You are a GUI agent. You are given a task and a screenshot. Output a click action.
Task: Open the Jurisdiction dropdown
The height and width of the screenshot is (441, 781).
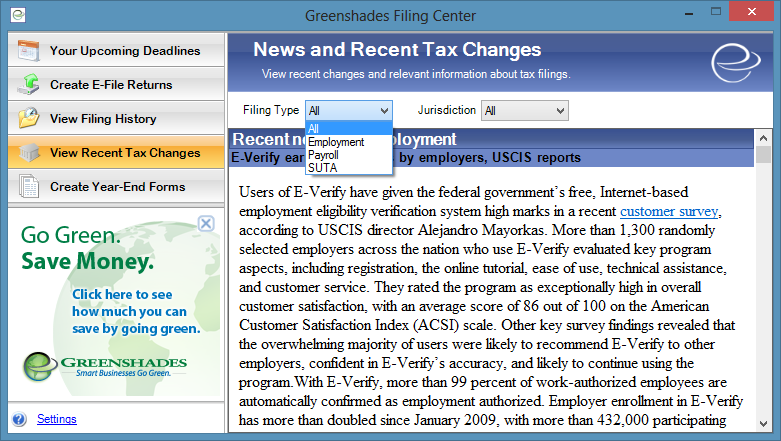click(524, 111)
